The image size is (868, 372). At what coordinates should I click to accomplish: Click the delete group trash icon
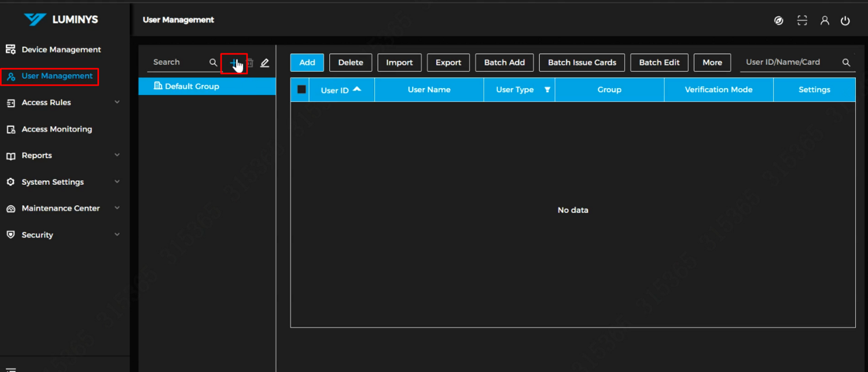tap(250, 63)
